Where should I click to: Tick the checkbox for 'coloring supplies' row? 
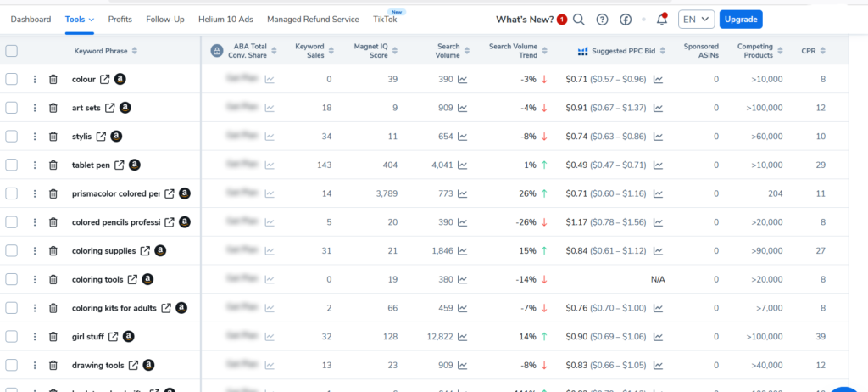point(12,250)
